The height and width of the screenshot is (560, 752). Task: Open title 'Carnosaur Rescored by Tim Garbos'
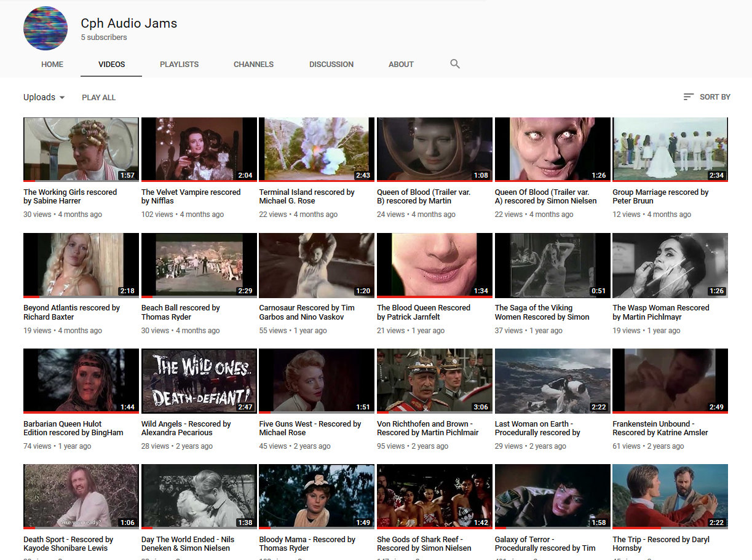point(307,312)
